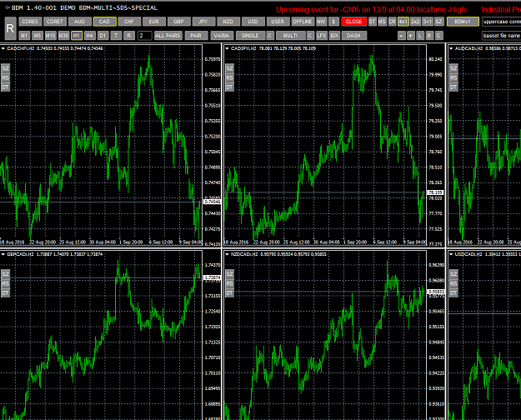Select the CORE7 basket button

(55, 22)
